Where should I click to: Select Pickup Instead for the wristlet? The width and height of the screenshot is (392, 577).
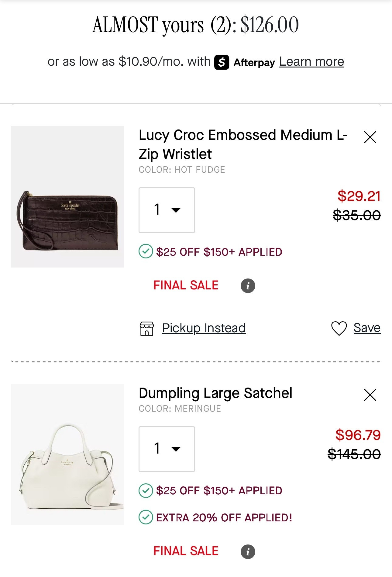click(204, 328)
